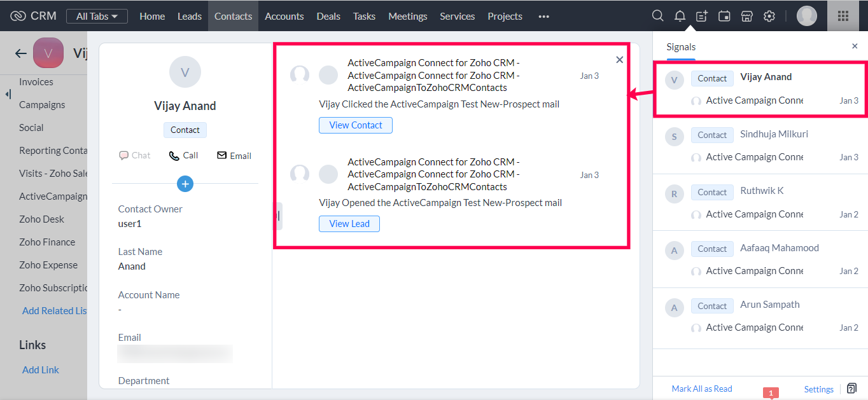
Task: Close the contact signal popup
Action: tap(620, 60)
